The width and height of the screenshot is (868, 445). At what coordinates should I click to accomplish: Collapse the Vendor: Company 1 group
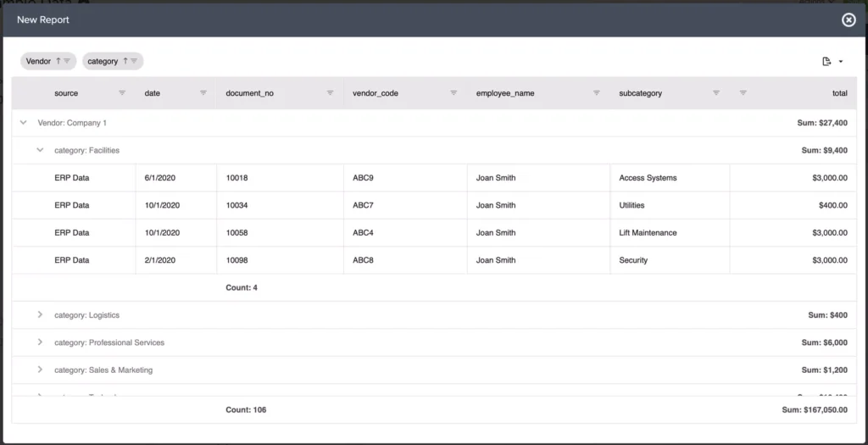[24, 123]
